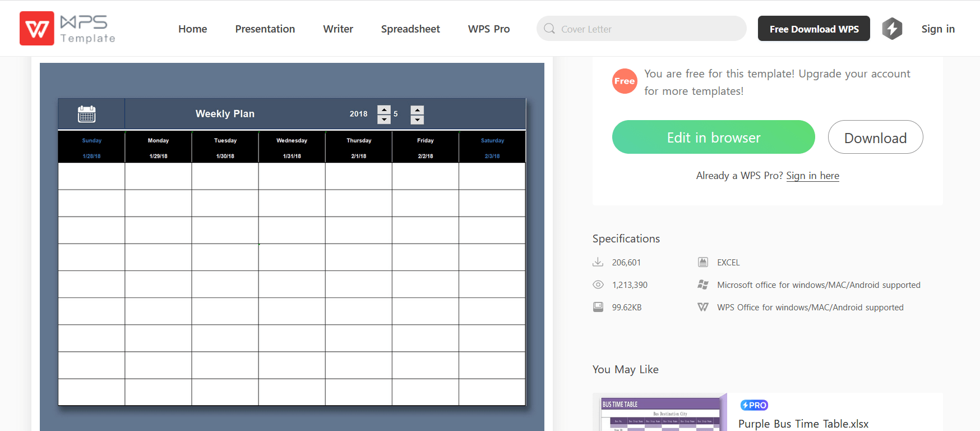Go to WPS Pro page
Image resolution: width=980 pixels, height=431 pixels.
[488, 29]
